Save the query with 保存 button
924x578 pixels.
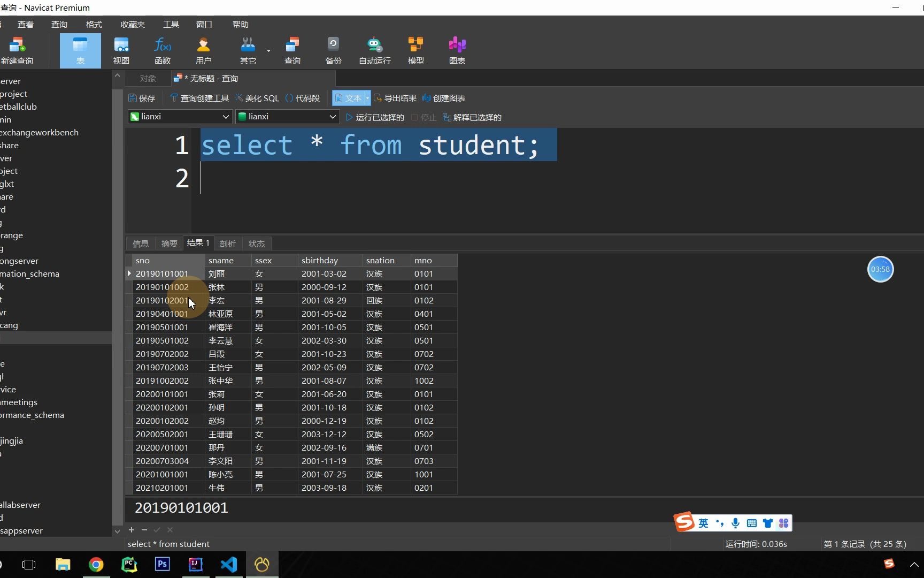point(142,98)
